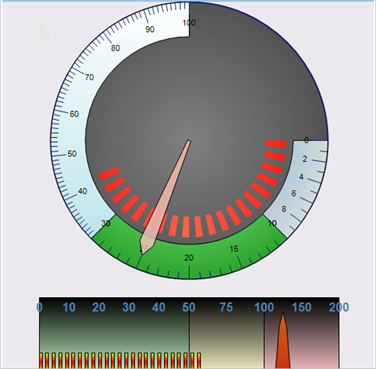This screenshot has height=369, width=376.
Task: Click blue label 20 on the linear gauge
Action: click(x=99, y=307)
